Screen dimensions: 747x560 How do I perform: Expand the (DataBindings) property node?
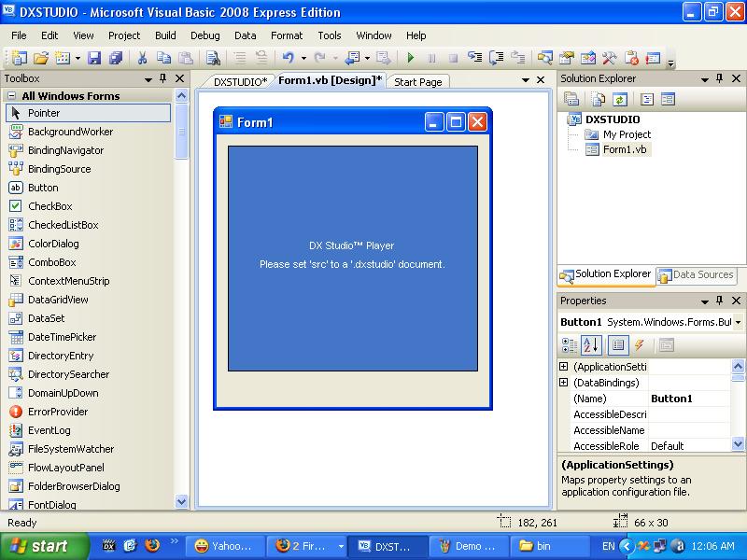pos(564,383)
